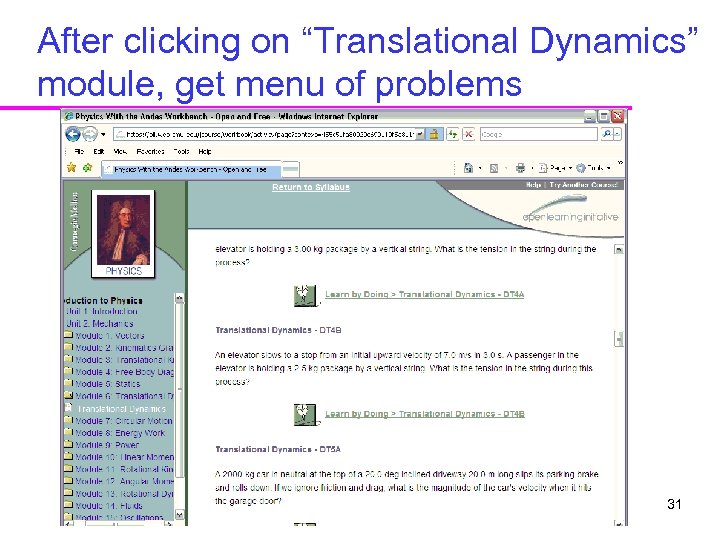
Task: Open Learn by Doing Translational Dynamics DT4B link
Action: pyautogui.click(x=425, y=414)
